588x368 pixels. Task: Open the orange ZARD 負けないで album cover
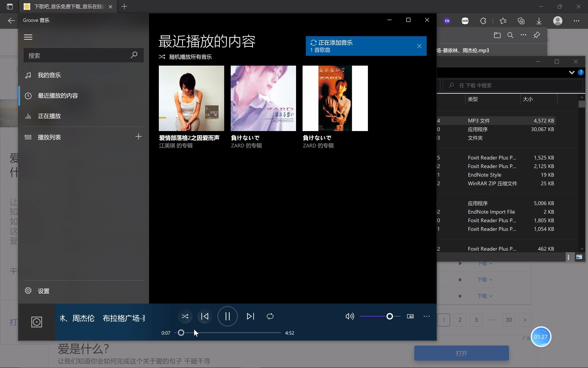pos(335,98)
